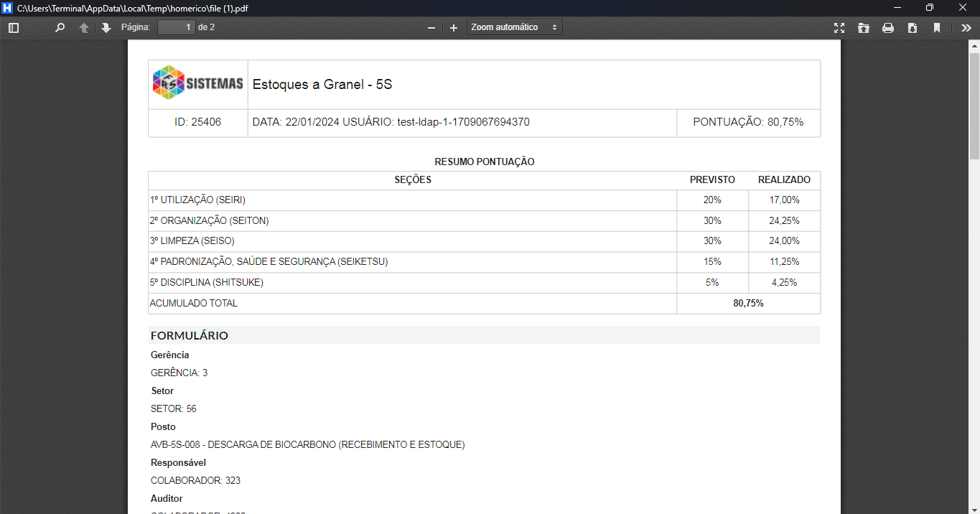Restore down the viewer window
Viewport: 980px width, 514px height.
930,8
